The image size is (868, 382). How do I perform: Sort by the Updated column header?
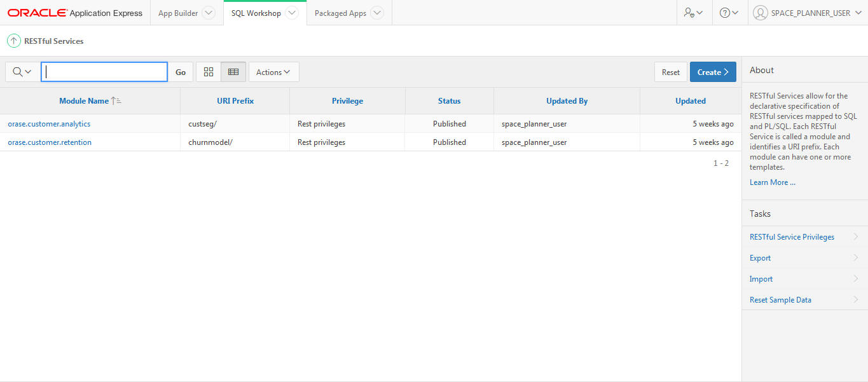691,100
